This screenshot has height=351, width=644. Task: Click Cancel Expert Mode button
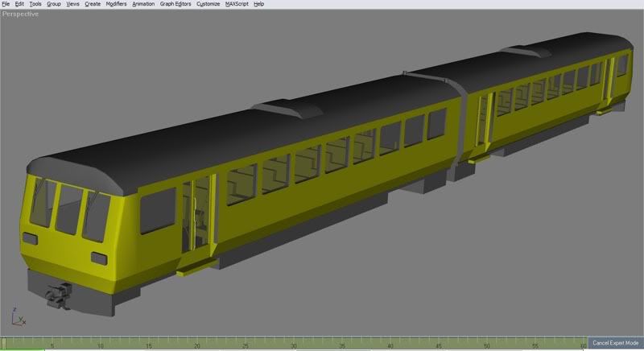615,343
